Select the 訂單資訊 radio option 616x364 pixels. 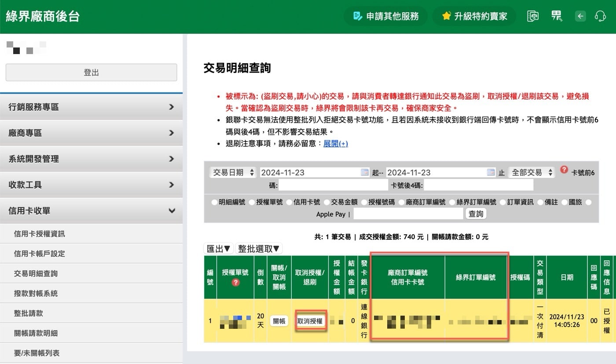click(502, 202)
